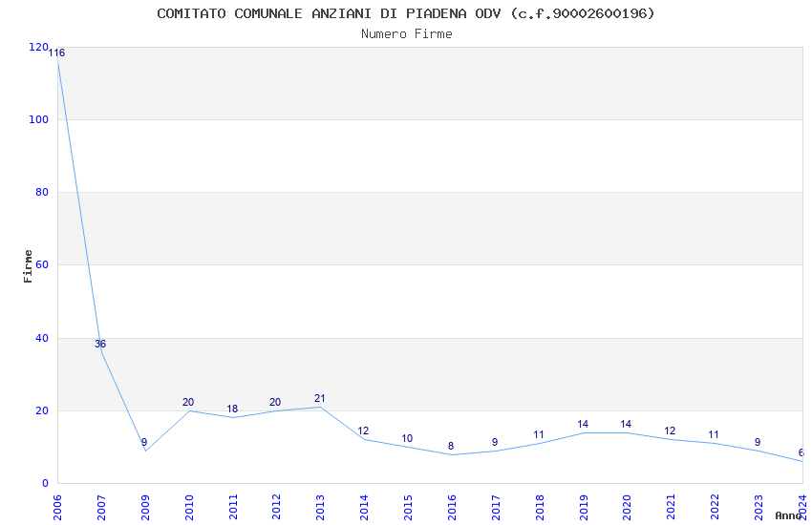Viewport: 812px width, 525px height.
Task: Click the 2006 year on x-axis
Action: pyautogui.click(x=58, y=506)
